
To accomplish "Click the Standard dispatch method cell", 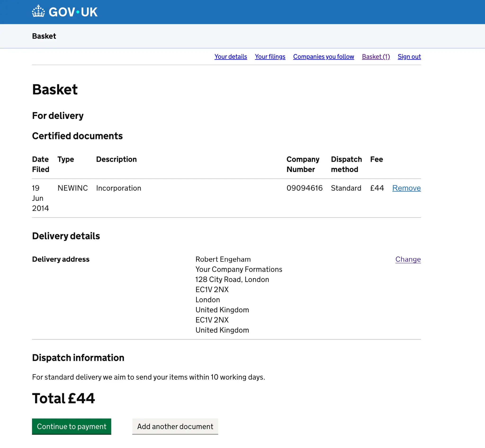I will [346, 188].
